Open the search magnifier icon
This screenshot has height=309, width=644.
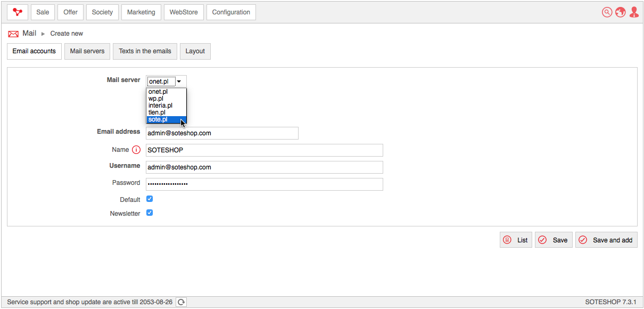[607, 12]
